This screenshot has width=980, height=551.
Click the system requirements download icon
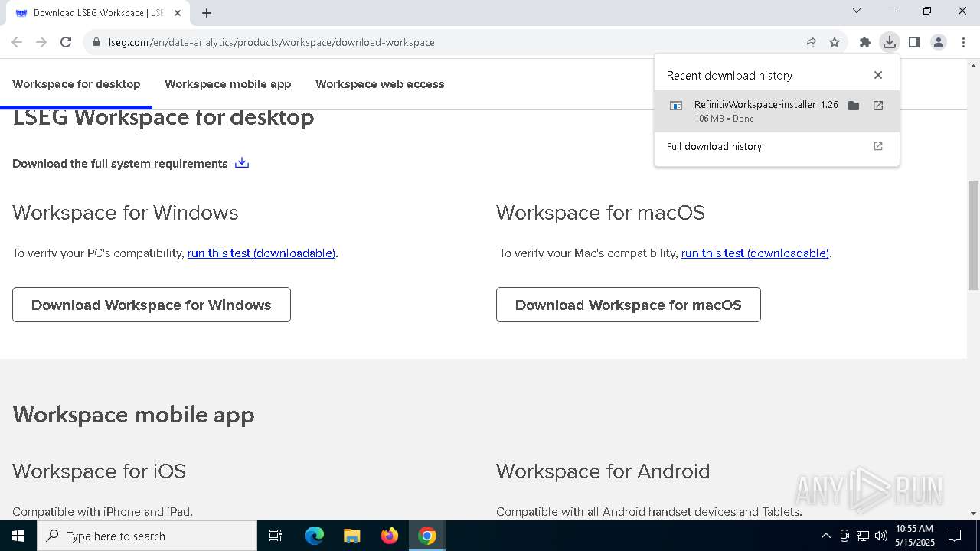[242, 162]
